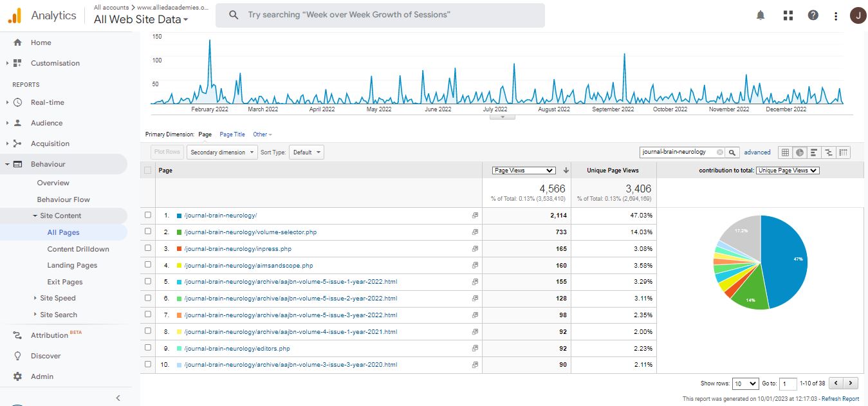Viewport: 868px width, 406px height.
Task: Open the Secondary dimension dropdown
Action: point(221,152)
